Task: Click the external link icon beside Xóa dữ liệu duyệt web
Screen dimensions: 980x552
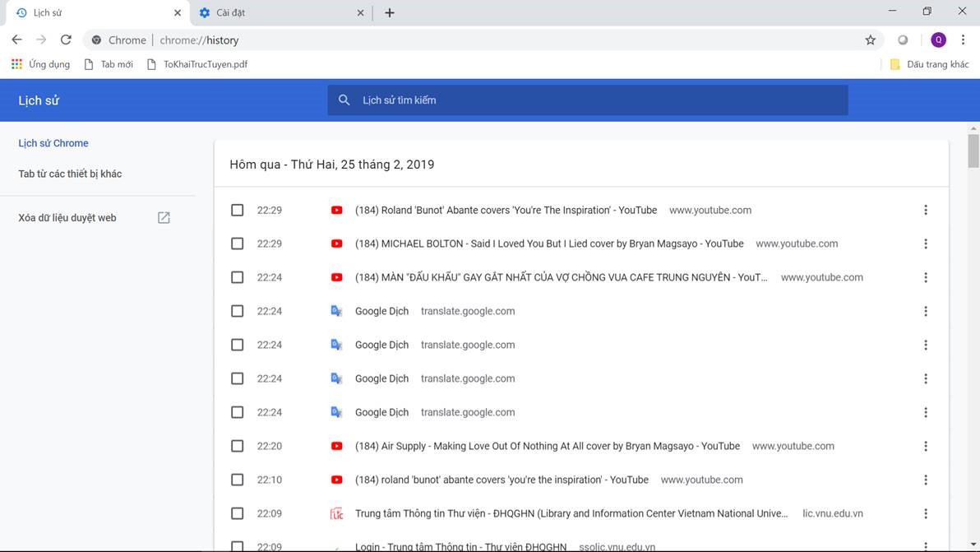Action: click(x=164, y=218)
